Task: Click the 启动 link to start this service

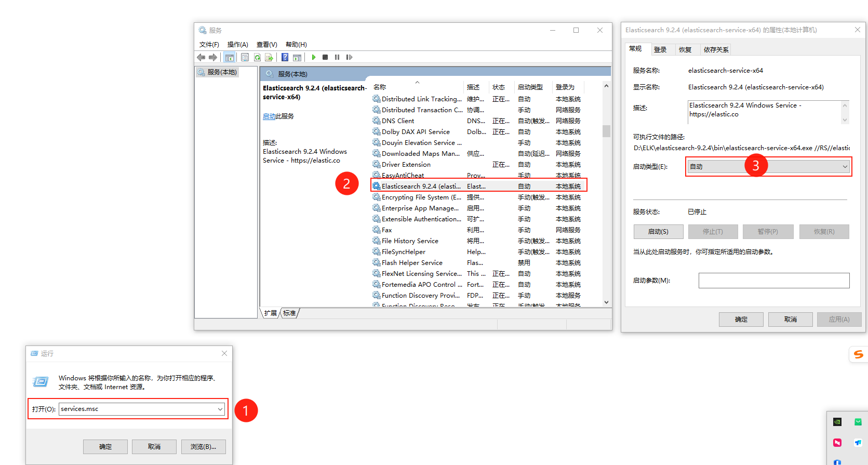Action: [269, 116]
